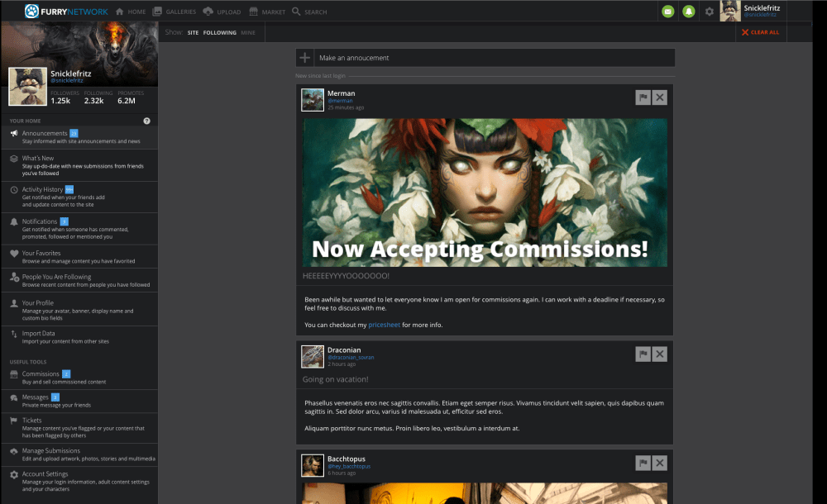Select the SITE filter tab
Image resolution: width=827 pixels, height=504 pixels.
point(192,32)
